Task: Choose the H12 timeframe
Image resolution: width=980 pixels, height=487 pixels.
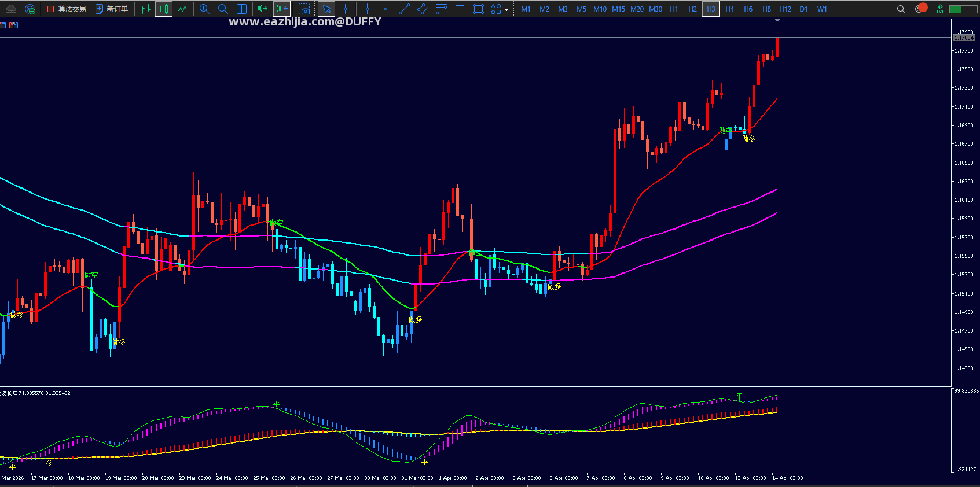Action: (785, 9)
